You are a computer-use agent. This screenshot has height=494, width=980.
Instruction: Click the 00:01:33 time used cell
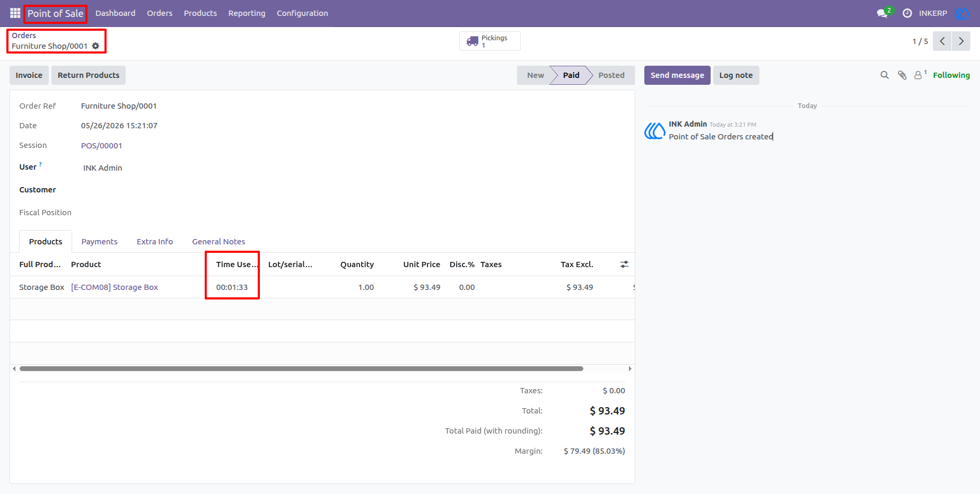click(232, 287)
